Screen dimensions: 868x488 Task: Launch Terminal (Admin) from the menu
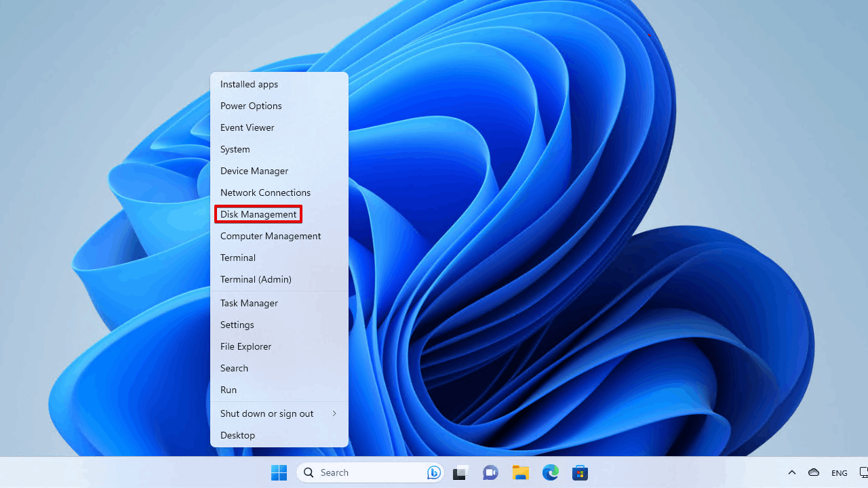tap(279, 279)
